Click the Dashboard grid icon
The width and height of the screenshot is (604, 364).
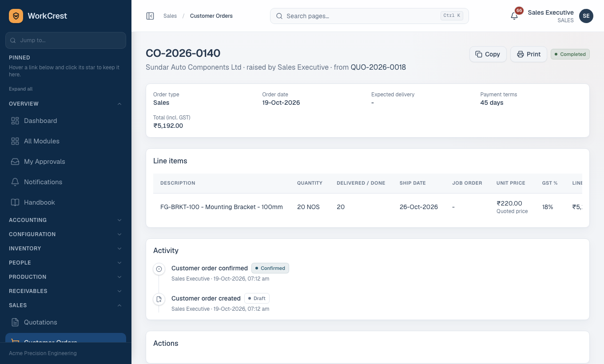[15, 121]
